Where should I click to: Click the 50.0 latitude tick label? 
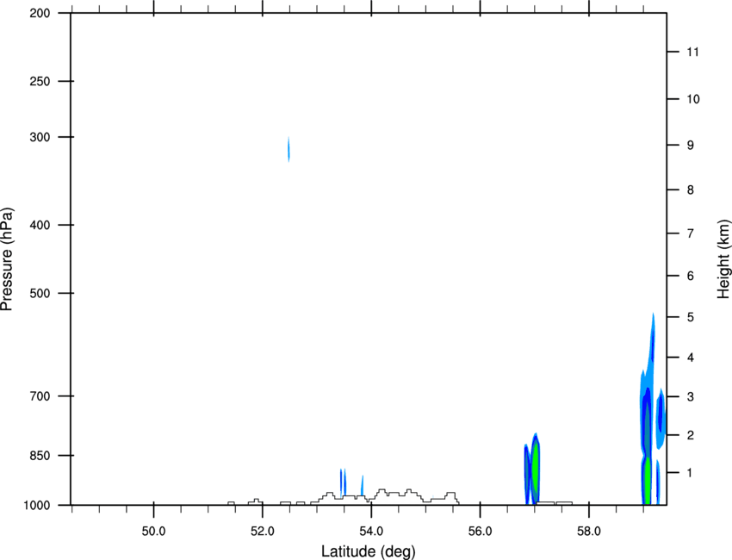click(x=153, y=532)
